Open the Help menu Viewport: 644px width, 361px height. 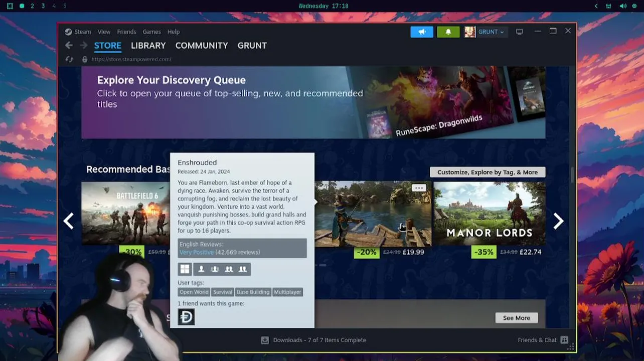click(x=174, y=32)
